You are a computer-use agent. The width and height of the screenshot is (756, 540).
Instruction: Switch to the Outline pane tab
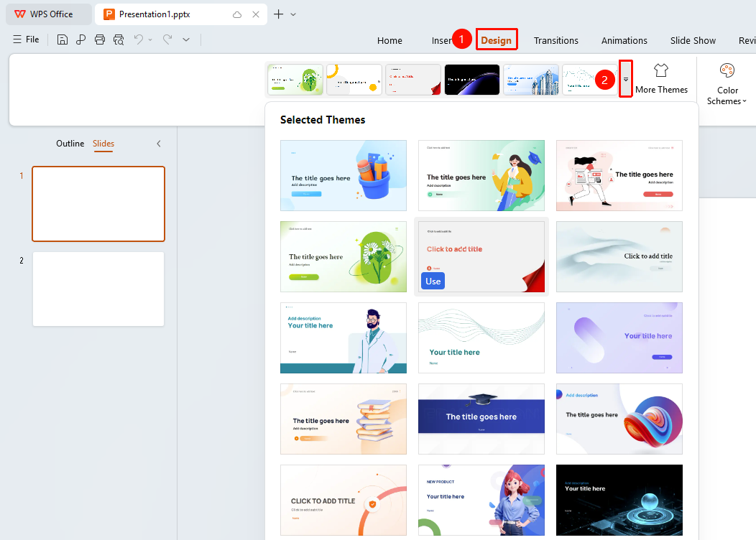[70, 144]
